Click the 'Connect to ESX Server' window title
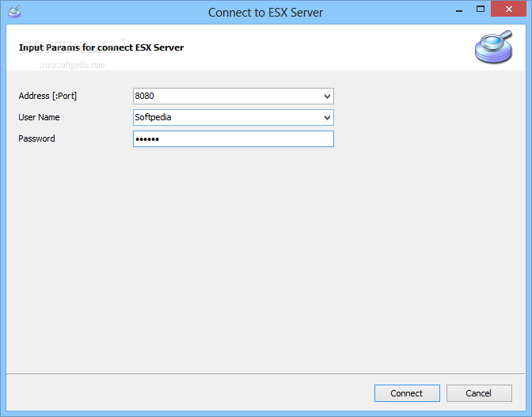The width and height of the screenshot is (532, 417). point(266,13)
